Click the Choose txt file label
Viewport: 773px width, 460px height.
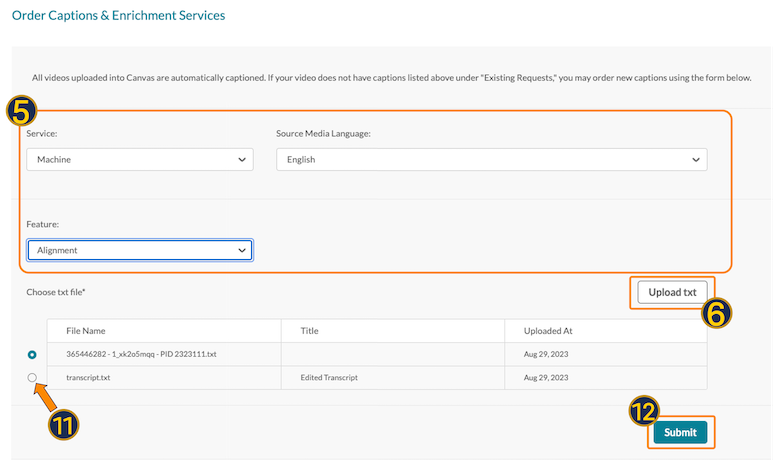pyautogui.click(x=56, y=292)
